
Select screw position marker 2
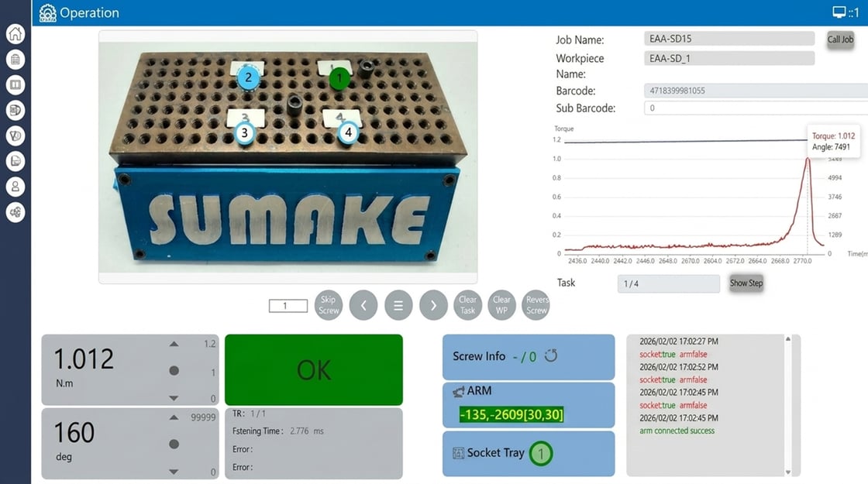tap(248, 77)
